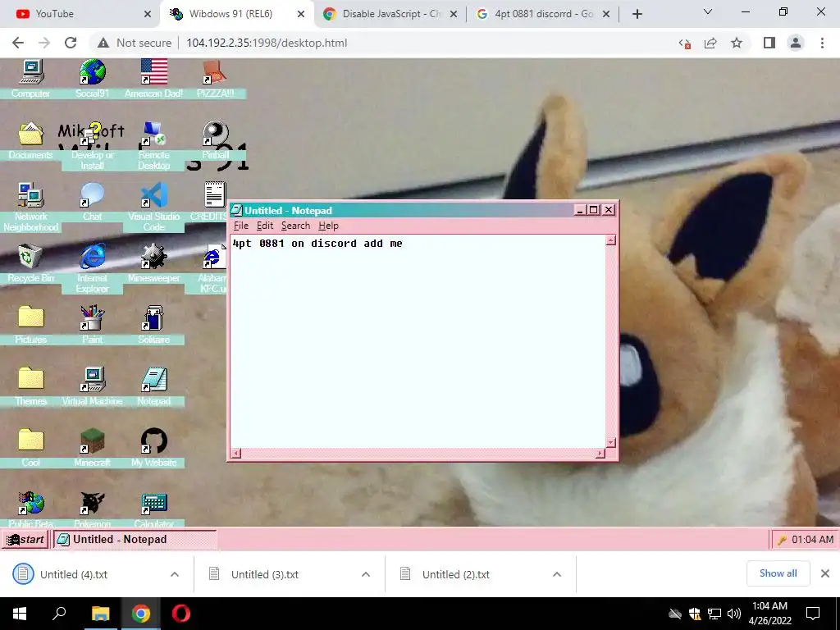Switch to the YouTube browser tab

pyautogui.click(x=80, y=14)
